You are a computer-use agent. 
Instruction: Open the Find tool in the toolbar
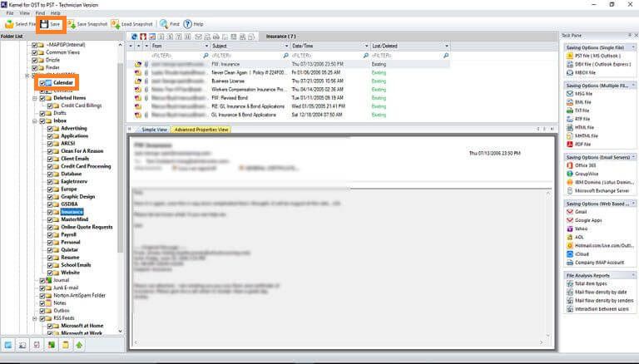coord(170,24)
